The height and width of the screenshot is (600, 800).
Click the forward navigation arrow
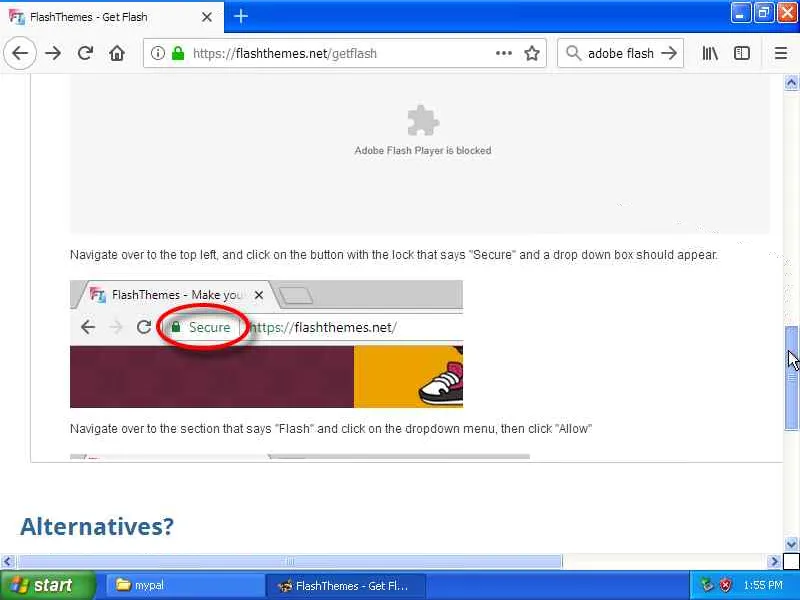point(53,53)
